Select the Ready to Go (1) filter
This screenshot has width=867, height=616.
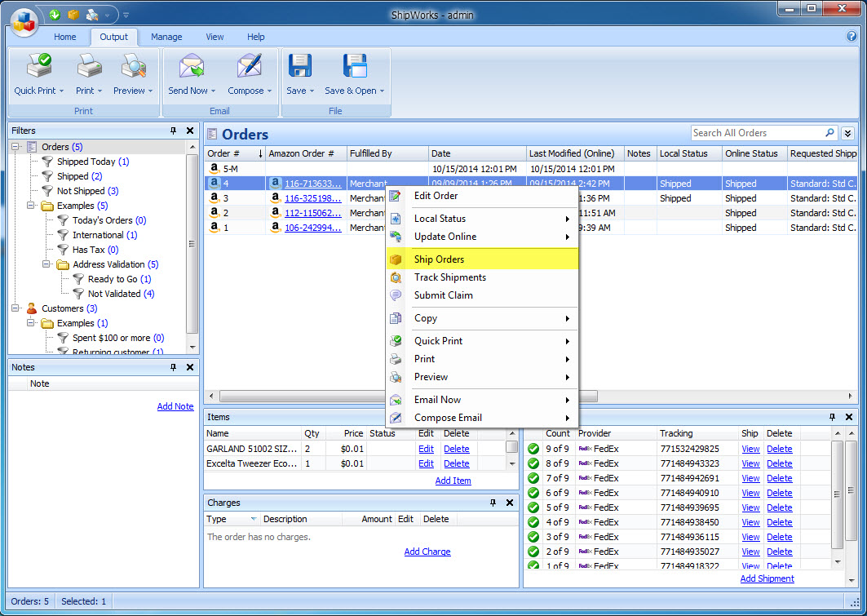pyautogui.click(x=119, y=279)
